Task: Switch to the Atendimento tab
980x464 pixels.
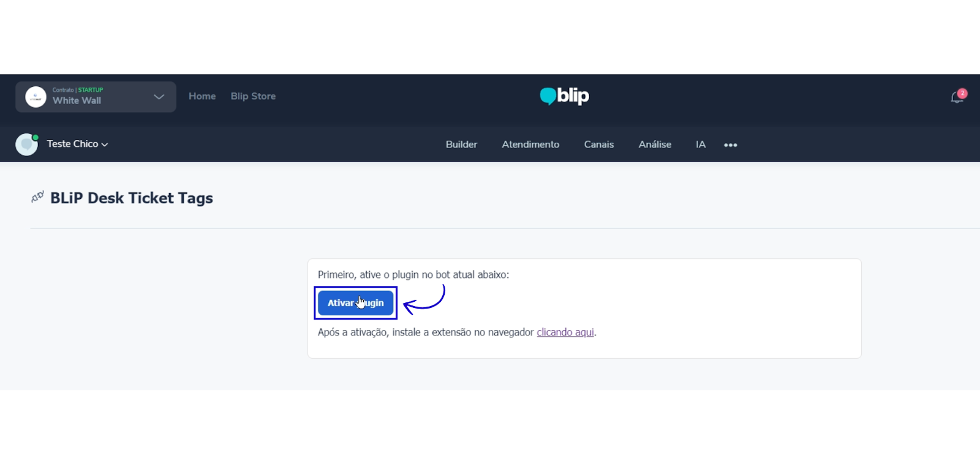Action: pos(530,144)
